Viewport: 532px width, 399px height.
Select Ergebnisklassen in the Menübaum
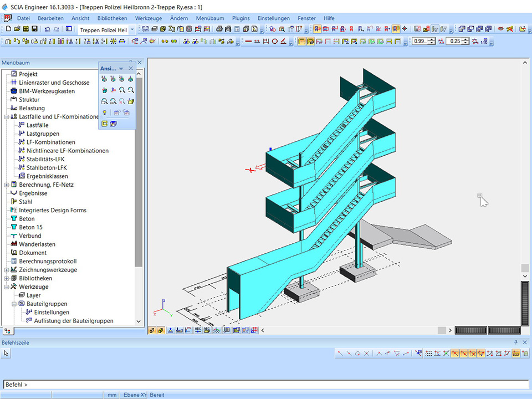point(47,176)
